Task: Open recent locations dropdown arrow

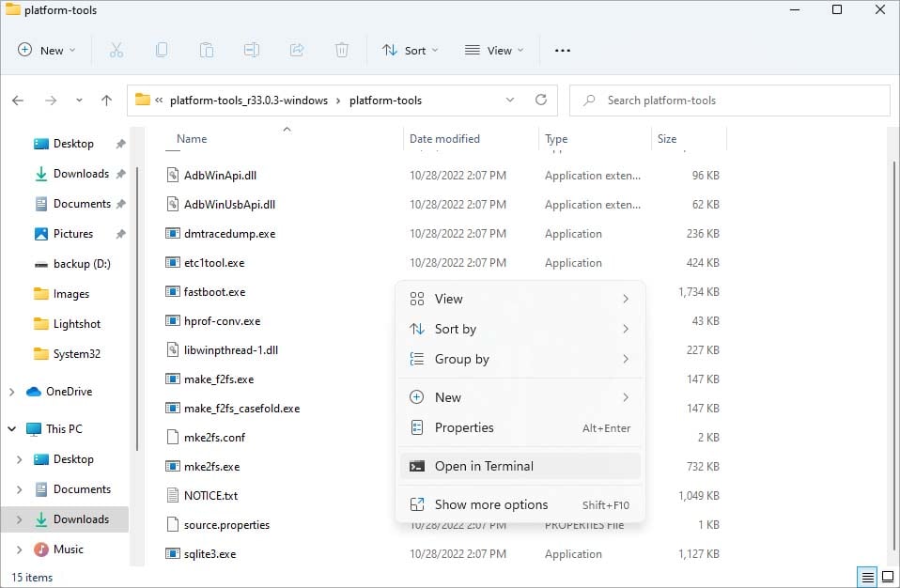Action: [x=79, y=101]
